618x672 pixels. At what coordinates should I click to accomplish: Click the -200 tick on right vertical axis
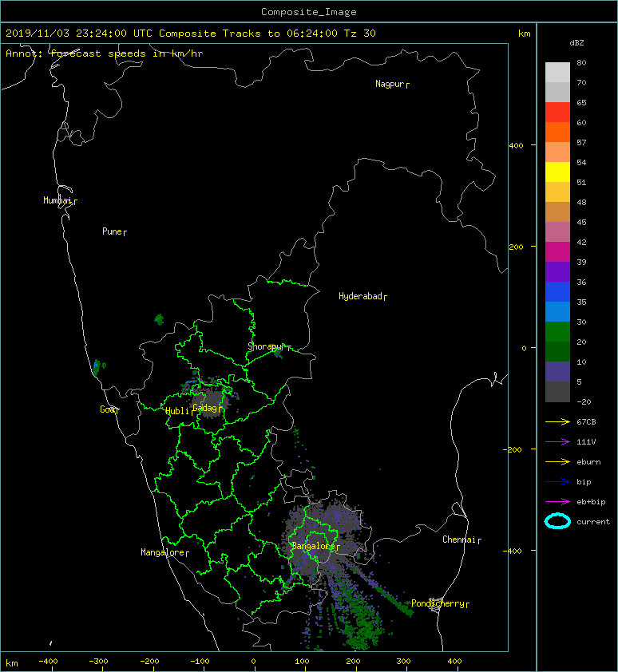coord(513,449)
